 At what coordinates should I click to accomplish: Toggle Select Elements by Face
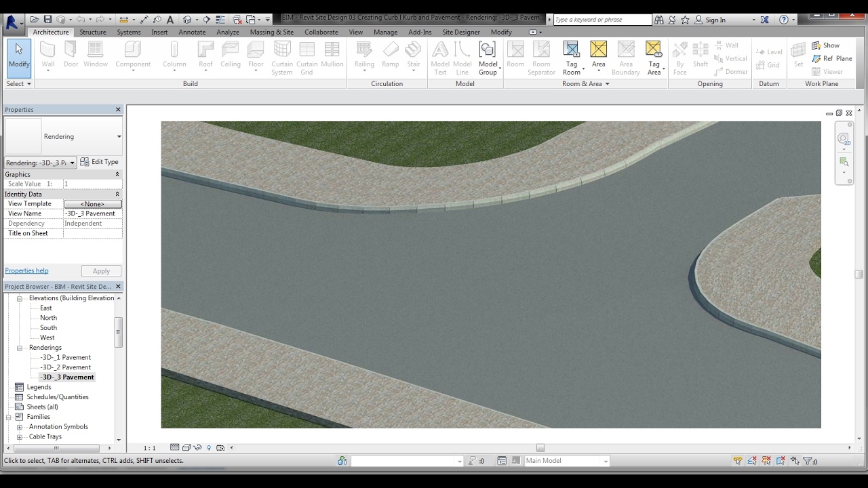781,461
